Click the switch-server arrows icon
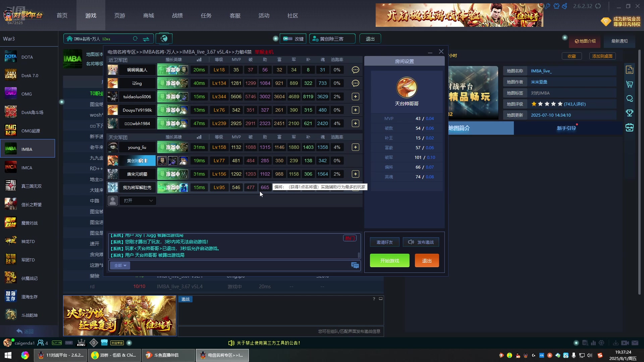Screen dimensions: 644x362 tap(146, 39)
